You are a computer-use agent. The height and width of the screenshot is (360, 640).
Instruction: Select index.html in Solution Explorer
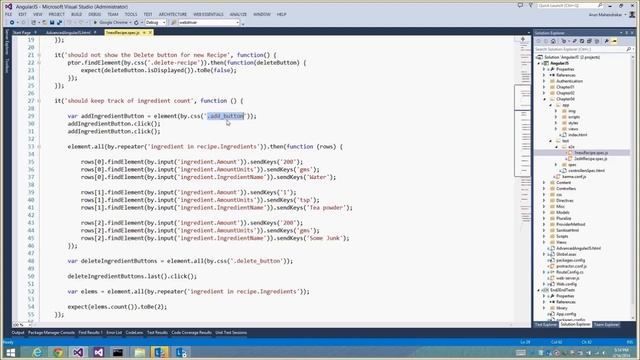point(578,135)
